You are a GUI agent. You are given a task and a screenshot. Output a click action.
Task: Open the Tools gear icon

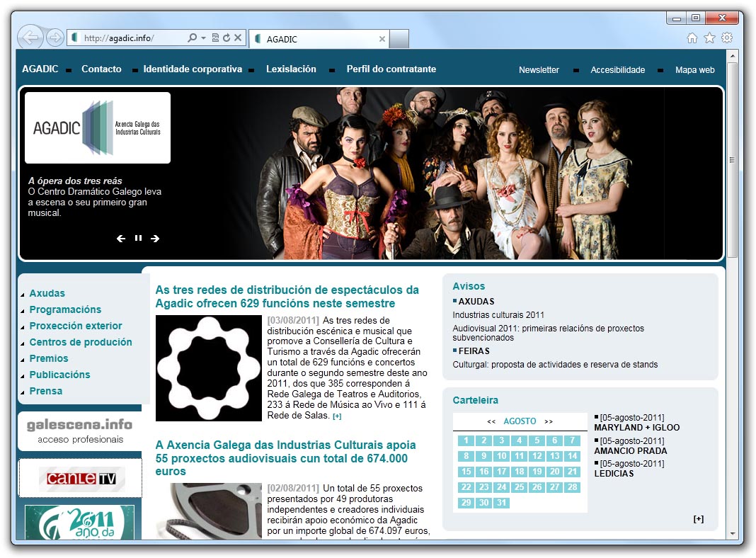(x=727, y=38)
